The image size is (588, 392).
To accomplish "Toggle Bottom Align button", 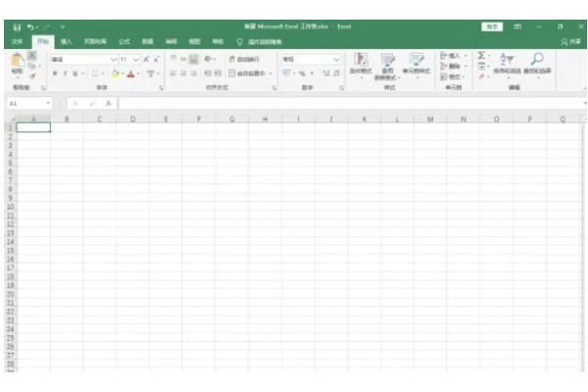I will 193,59.
